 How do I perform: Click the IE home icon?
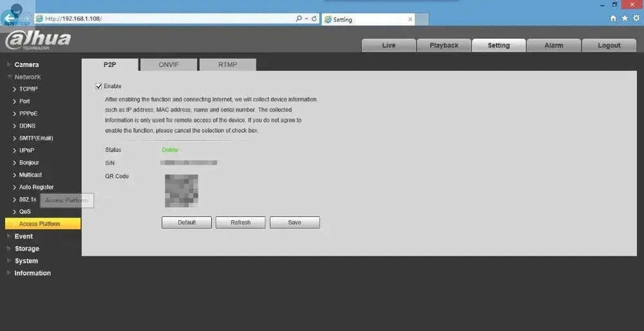(613, 19)
